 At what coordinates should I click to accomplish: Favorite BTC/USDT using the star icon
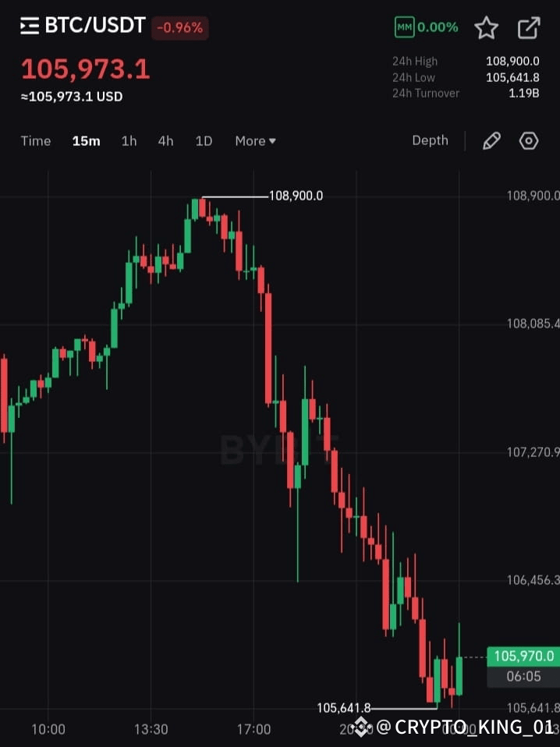486,27
